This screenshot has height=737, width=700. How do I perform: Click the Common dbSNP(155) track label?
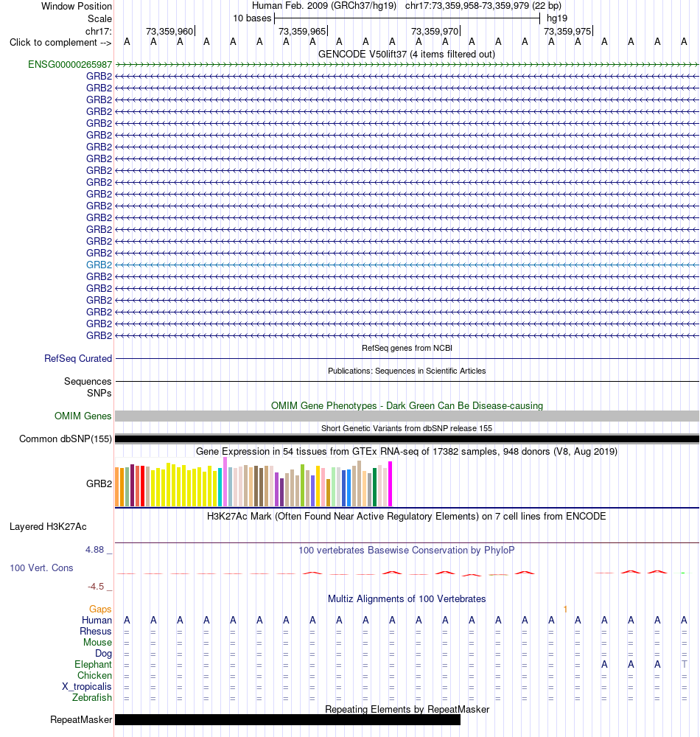tap(66, 439)
